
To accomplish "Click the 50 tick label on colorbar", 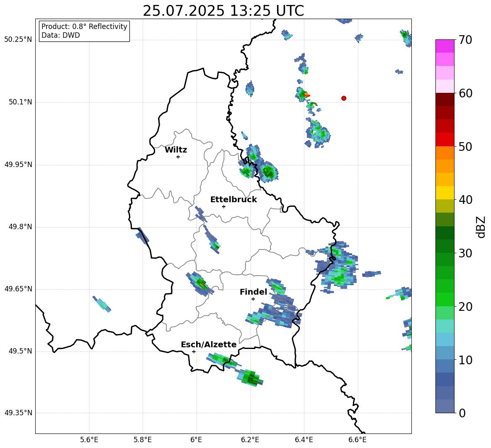I will click(x=465, y=146).
